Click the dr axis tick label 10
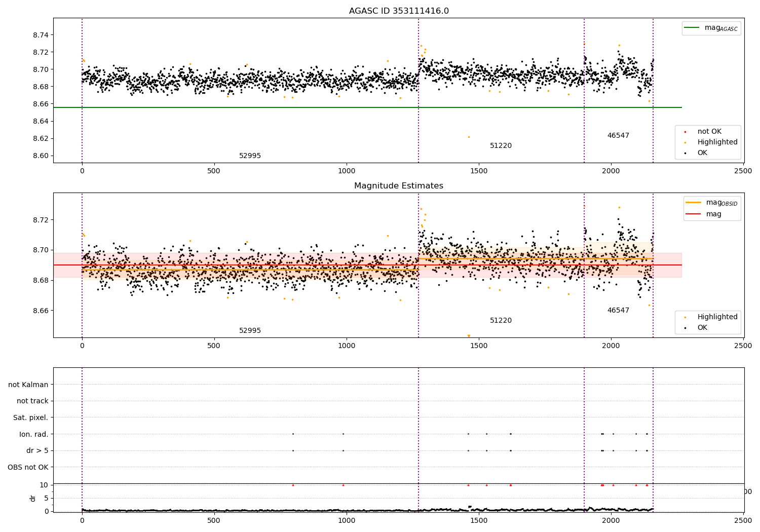760x532 pixels. pos(44,485)
